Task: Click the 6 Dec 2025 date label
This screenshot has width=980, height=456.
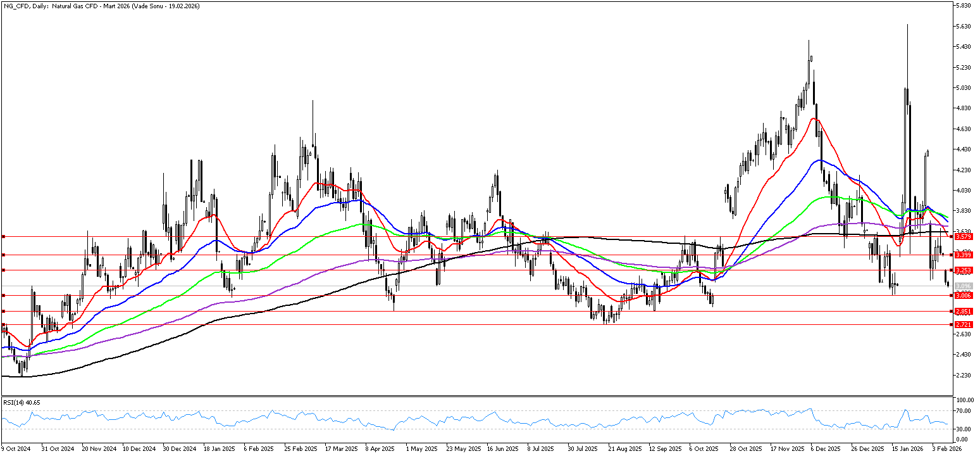Action: (x=826, y=449)
